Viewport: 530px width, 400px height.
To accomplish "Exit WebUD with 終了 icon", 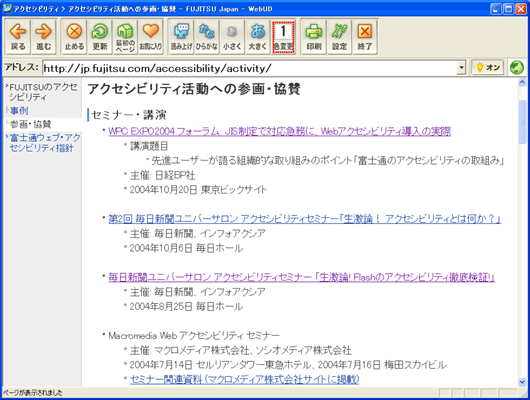I will pos(365,37).
